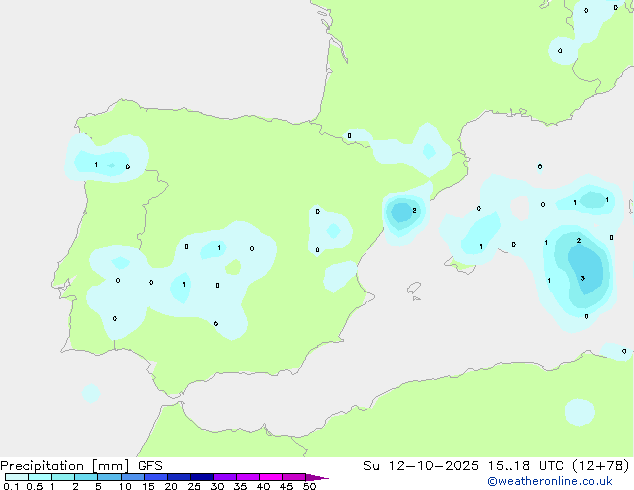The height and width of the screenshot is (490, 634).
Task: Click the legend scale label '15'
Action: click(x=148, y=486)
